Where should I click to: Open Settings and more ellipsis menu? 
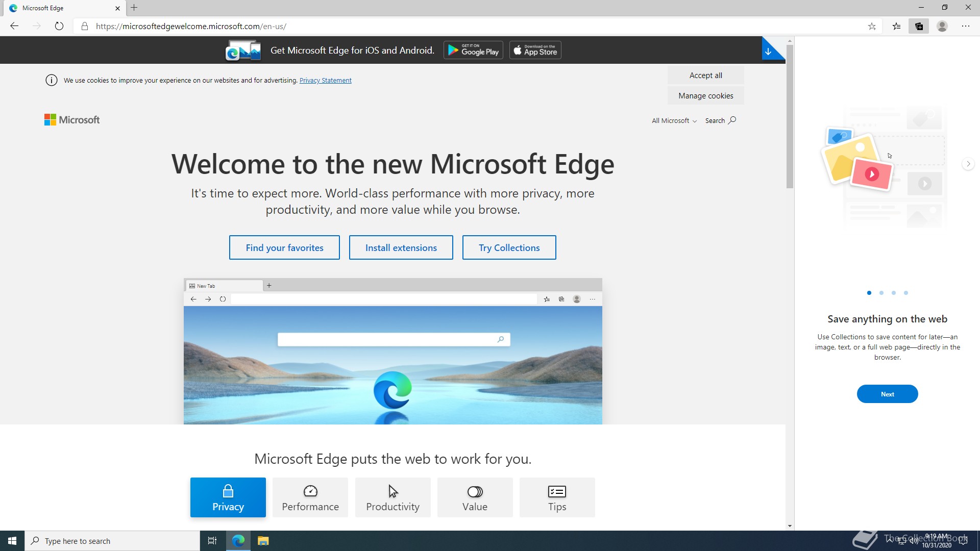tap(966, 27)
